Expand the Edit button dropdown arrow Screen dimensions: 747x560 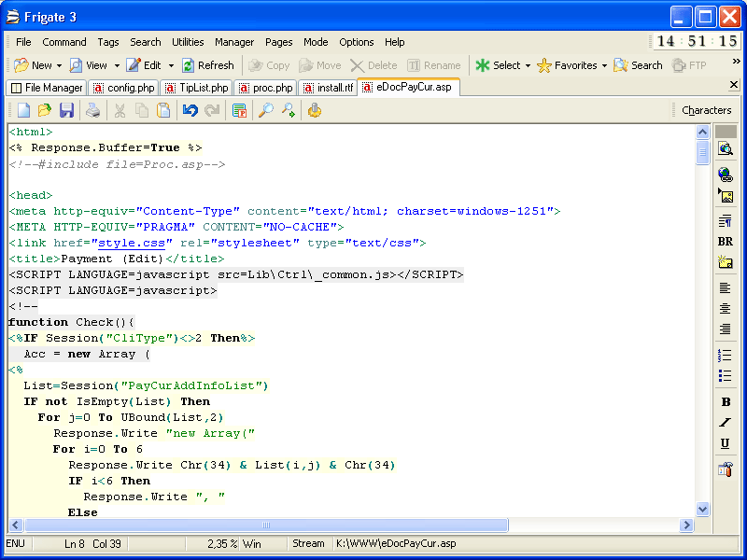coord(171,65)
